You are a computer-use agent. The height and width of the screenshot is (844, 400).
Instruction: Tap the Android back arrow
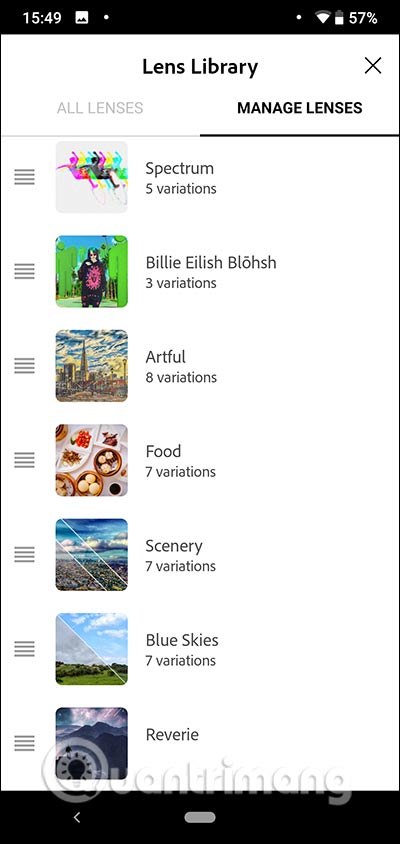click(x=76, y=817)
